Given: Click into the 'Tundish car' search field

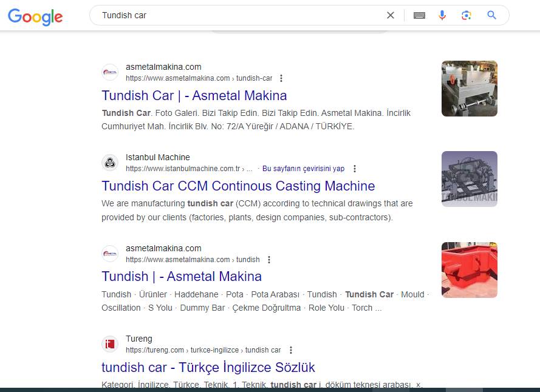Looking at the screenshot, I should [237, 15].
